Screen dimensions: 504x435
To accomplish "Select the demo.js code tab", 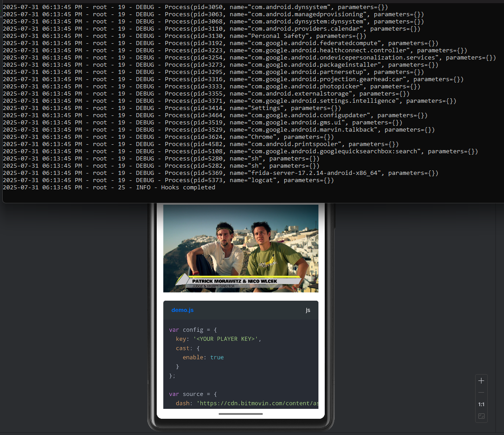I will [182, 310].
